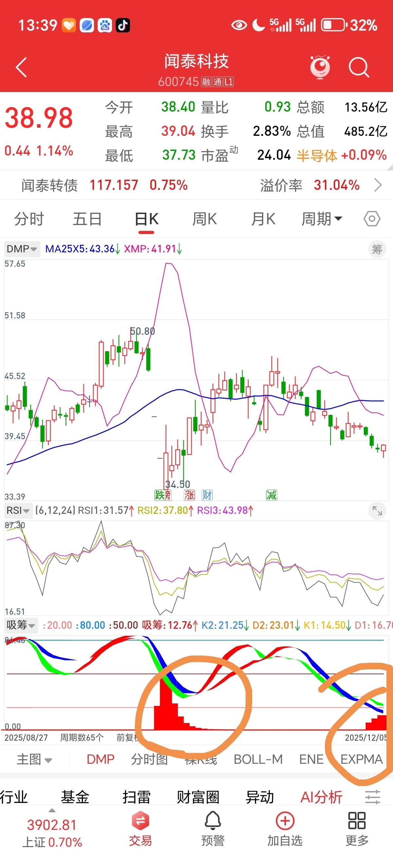The height and width of the screenshot is (868, 393).
Task: Open the 行业 section tab
Action: click(x=13, y=797)
